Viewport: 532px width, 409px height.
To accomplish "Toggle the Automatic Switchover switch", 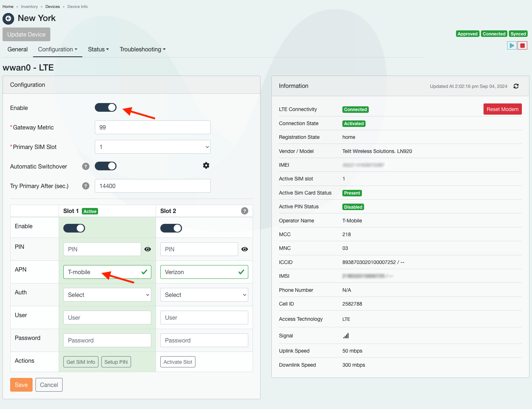I will (106, 166).
